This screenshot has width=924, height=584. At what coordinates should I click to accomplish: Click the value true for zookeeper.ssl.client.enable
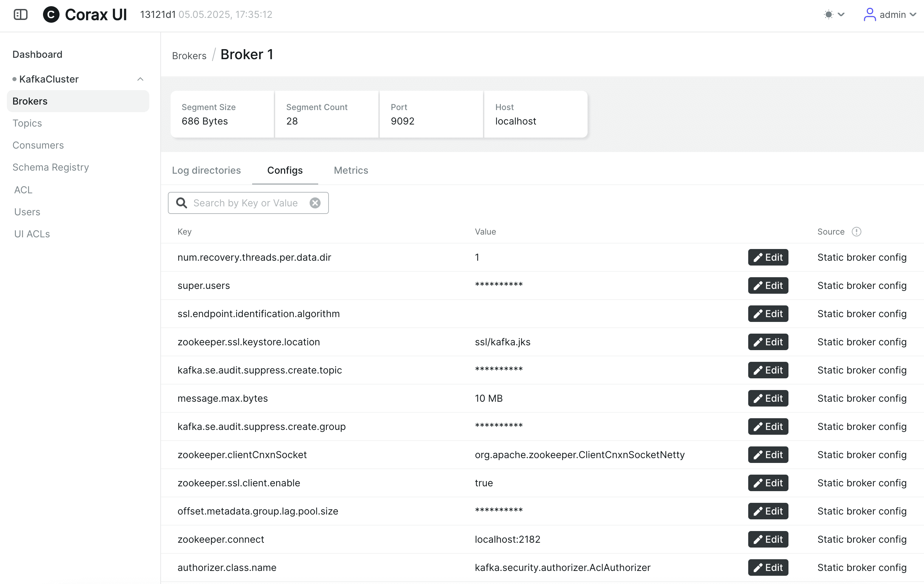(x=484, y=483)
